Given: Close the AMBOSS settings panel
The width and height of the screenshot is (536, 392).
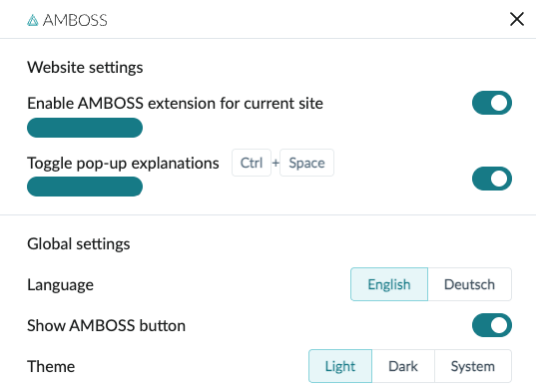Looking at the screenshot, I should pos(516,19).
